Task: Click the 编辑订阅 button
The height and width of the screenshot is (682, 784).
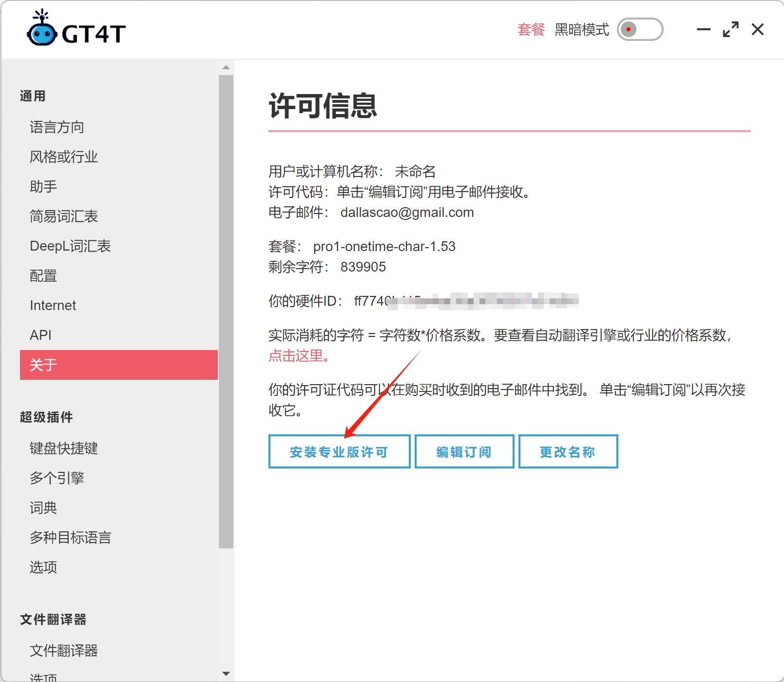Action: [463, 451]
